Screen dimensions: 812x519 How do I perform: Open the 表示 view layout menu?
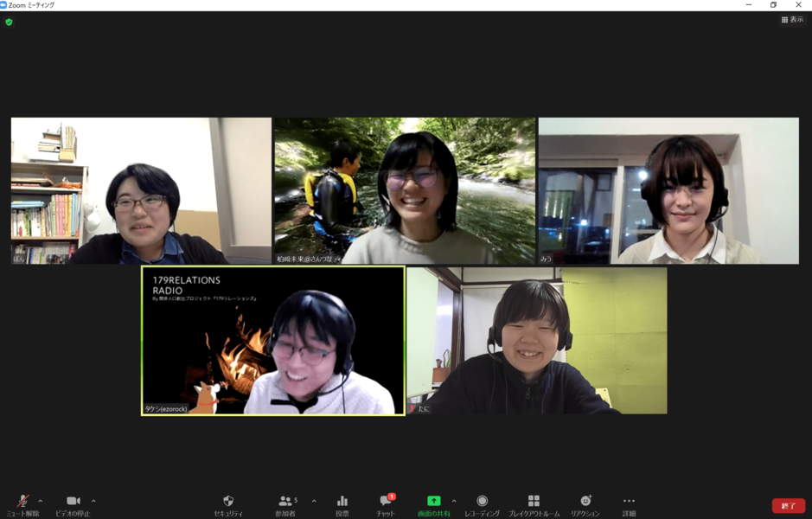pyautogui.click(x=792, y=20)
